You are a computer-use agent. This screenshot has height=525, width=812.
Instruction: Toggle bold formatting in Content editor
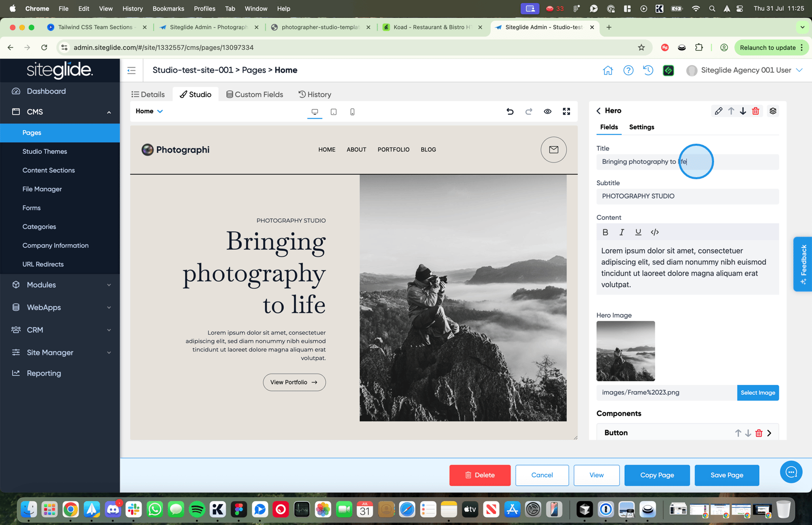(605, 232)
